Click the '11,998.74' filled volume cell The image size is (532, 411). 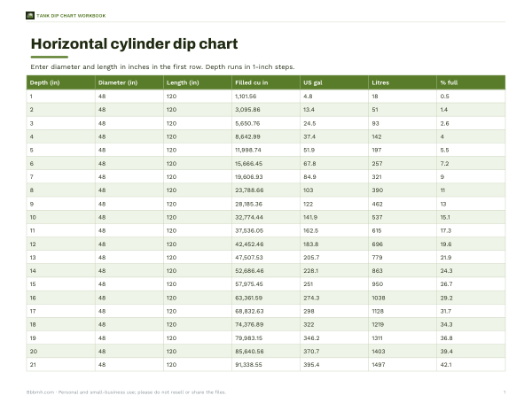coord(266,150)
